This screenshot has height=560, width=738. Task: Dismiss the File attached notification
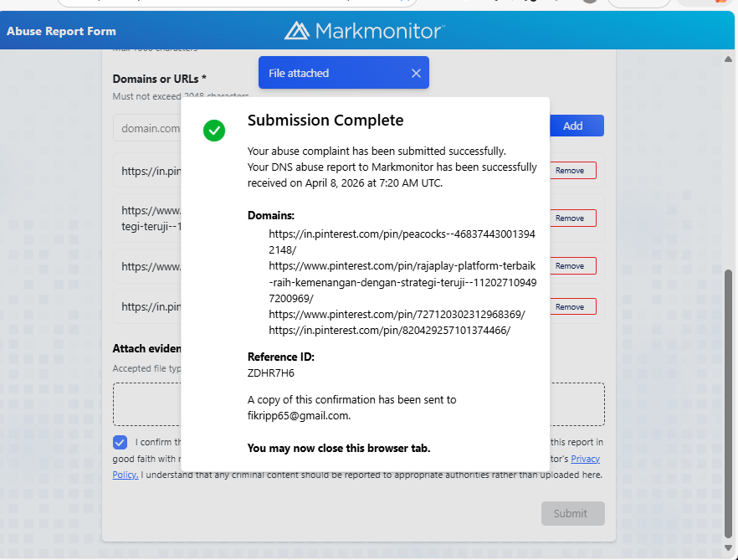pyautogui.click(x=416, y=73)
